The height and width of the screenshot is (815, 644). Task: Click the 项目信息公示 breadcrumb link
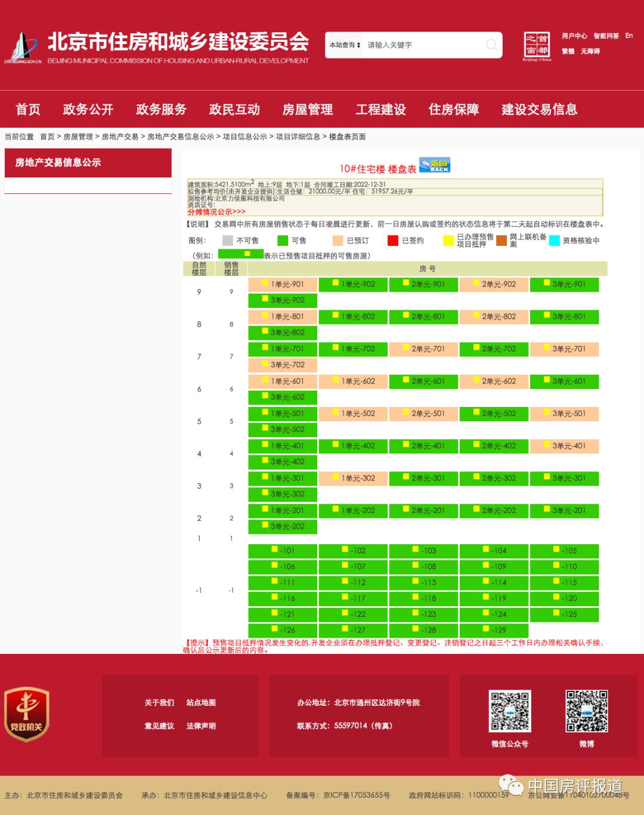click(x=246, y=135)
